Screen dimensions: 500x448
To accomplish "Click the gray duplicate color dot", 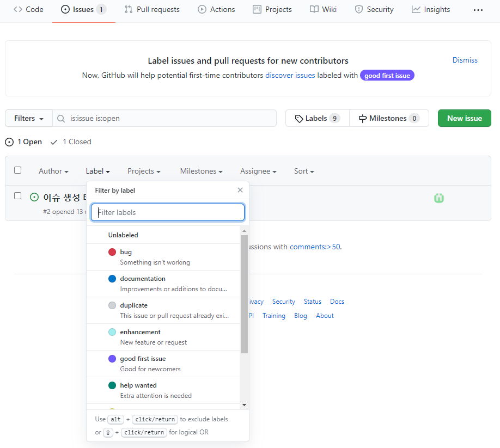I will (112, 305).
